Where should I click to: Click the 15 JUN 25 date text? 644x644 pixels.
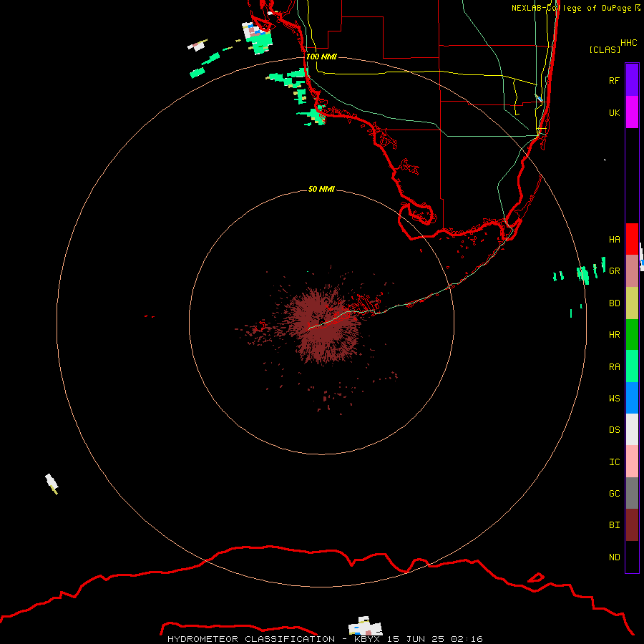click(415, 639)
